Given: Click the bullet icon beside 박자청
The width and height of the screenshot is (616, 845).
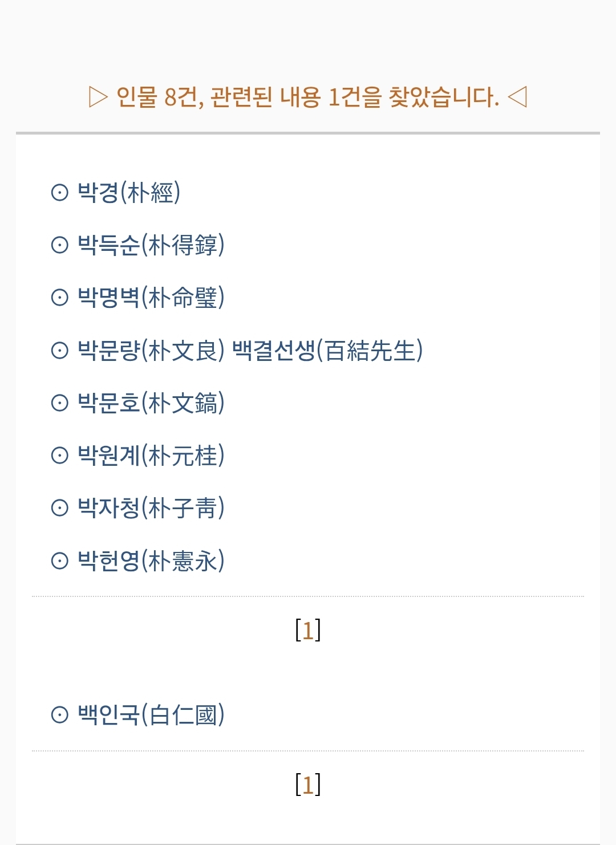Looking at the screenshot, I should [60, 508].
